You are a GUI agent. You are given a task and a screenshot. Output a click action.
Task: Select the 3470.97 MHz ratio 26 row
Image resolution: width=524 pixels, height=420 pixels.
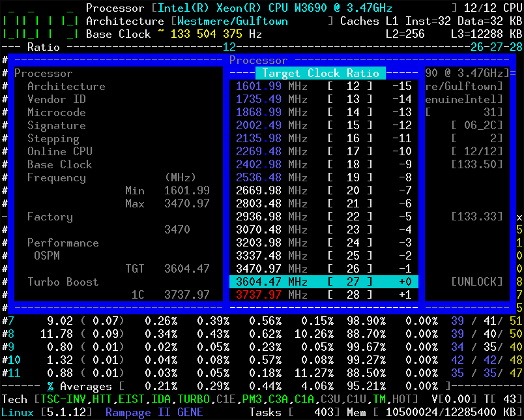323,269
